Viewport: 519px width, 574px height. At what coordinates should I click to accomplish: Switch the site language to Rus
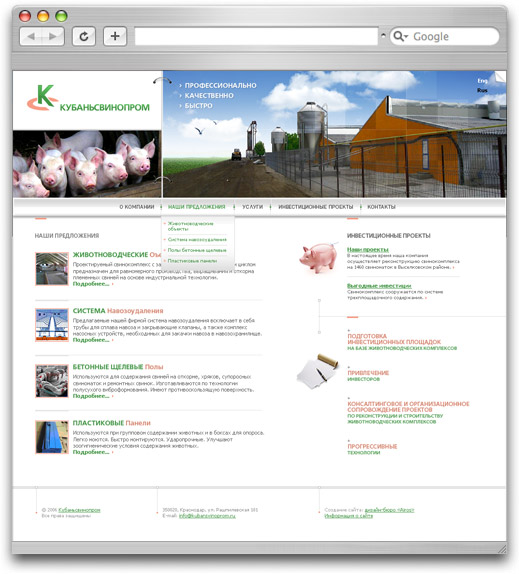(x=482, y=90)
